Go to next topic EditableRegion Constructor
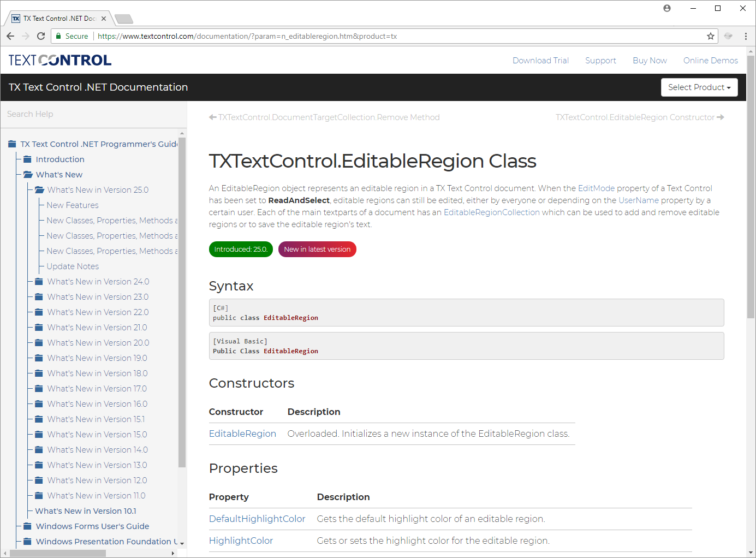Viewport: 756px width, 558px height. (640, 117)
